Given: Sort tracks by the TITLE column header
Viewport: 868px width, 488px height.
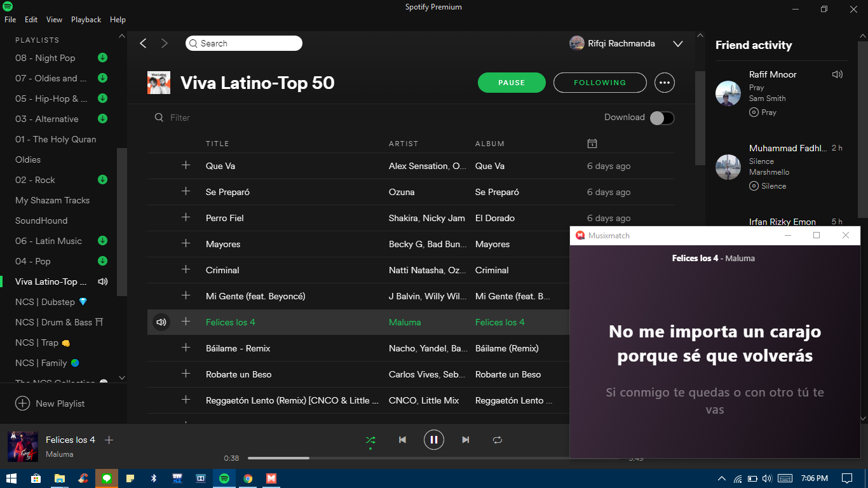Looking at the screenshot, I should click(217, 144).
